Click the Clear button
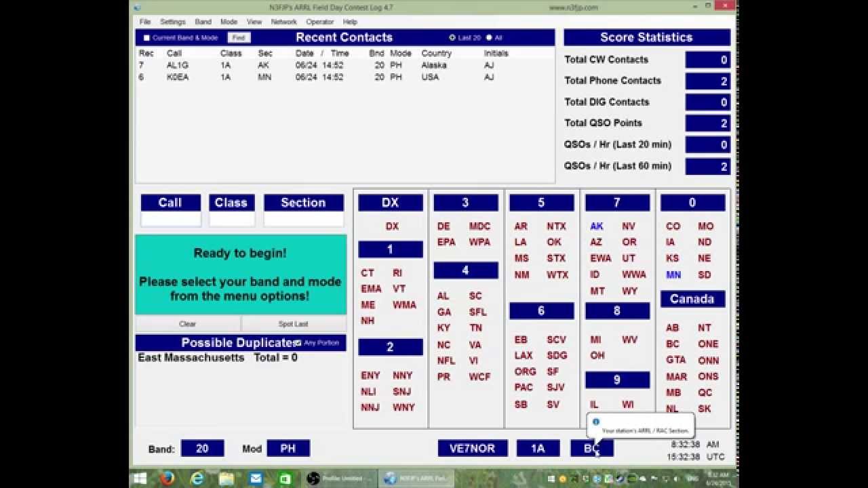Viewport: 868px width, 488px height. [188, 324]
